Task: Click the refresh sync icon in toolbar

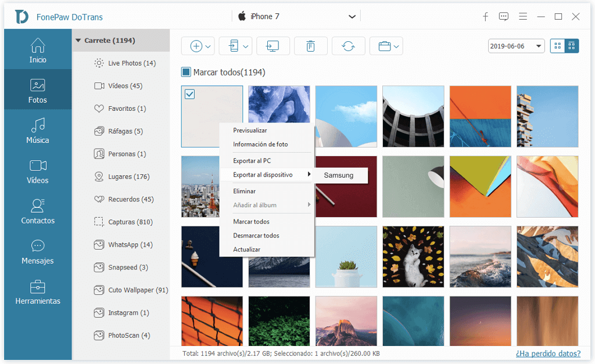Action: click(x=348, y=46)
